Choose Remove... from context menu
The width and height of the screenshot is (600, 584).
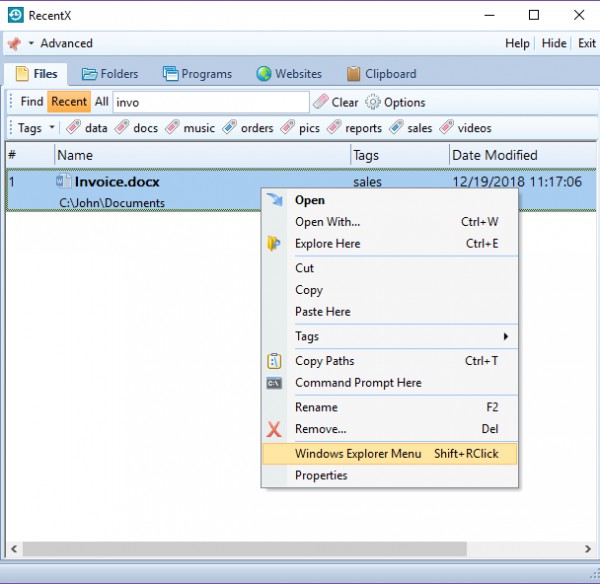coord(390,429)
